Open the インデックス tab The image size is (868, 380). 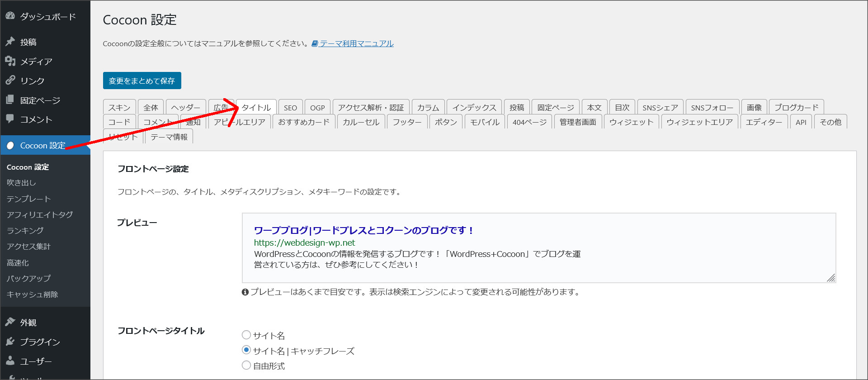[474, 107]
